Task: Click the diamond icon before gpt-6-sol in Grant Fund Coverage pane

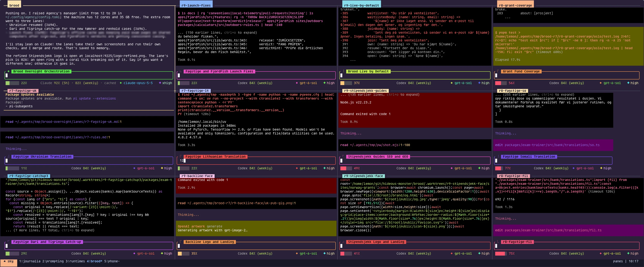Action: [600, 83]
